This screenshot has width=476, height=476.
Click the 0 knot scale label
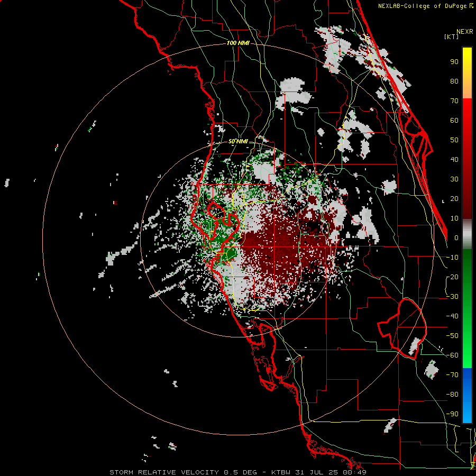click(x=456, y=237)
